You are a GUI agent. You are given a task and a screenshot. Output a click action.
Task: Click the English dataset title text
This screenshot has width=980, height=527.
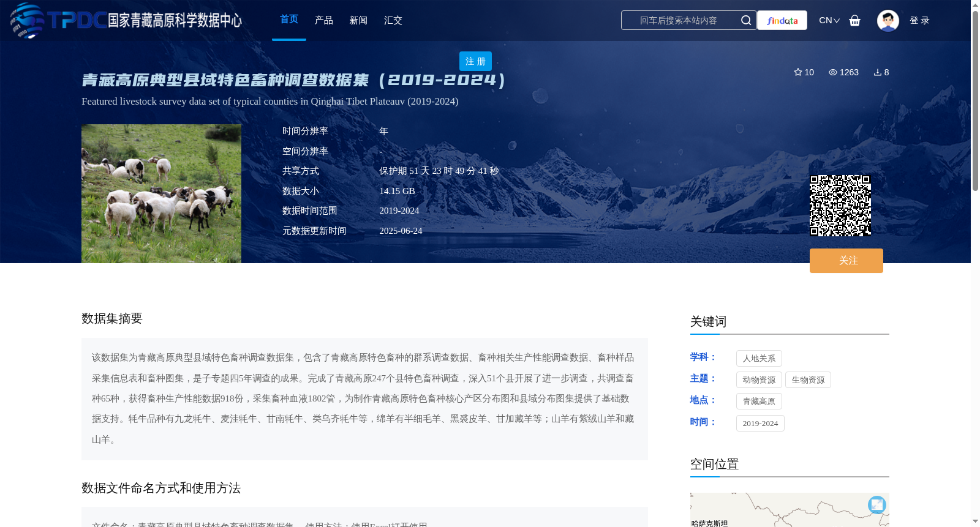pyautogui.click(x=270, y=102)
